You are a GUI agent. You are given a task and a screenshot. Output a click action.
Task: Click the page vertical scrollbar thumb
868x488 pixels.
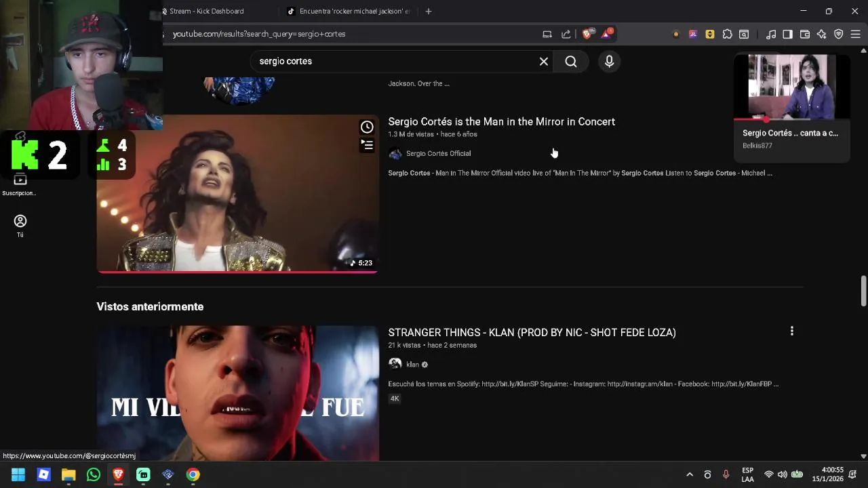click(x=863, y=291)
